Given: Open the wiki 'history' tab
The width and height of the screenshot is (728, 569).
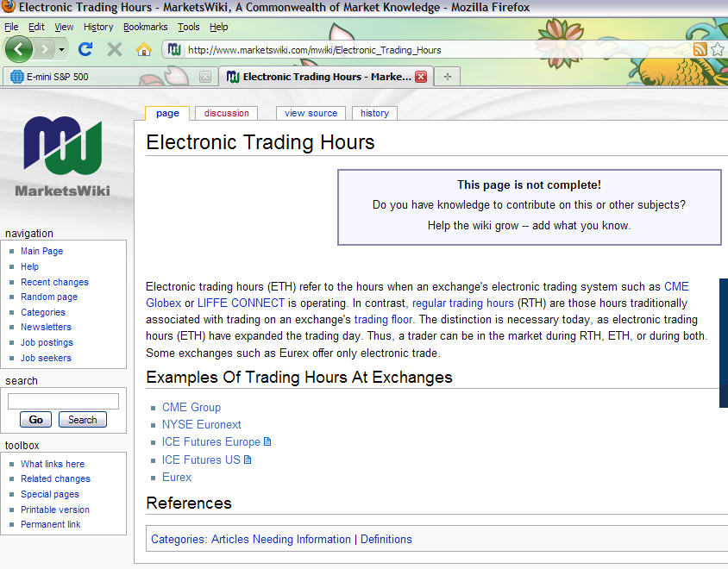Looking at the screenshot, I should [374, 113].
